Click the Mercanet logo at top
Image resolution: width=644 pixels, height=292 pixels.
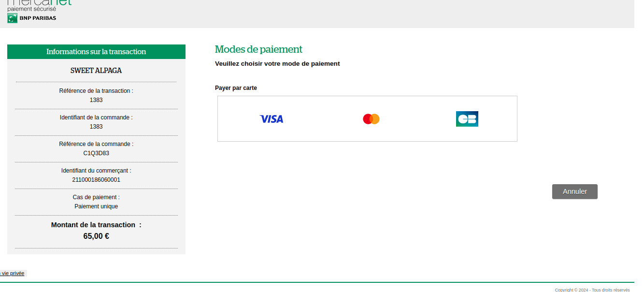point(40,3)
